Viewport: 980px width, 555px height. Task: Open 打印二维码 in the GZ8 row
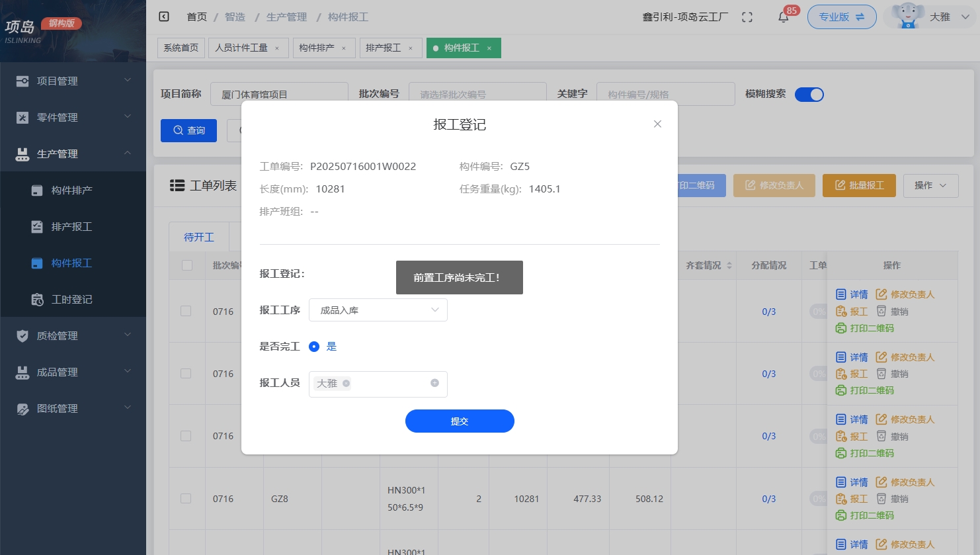(866, 515)
